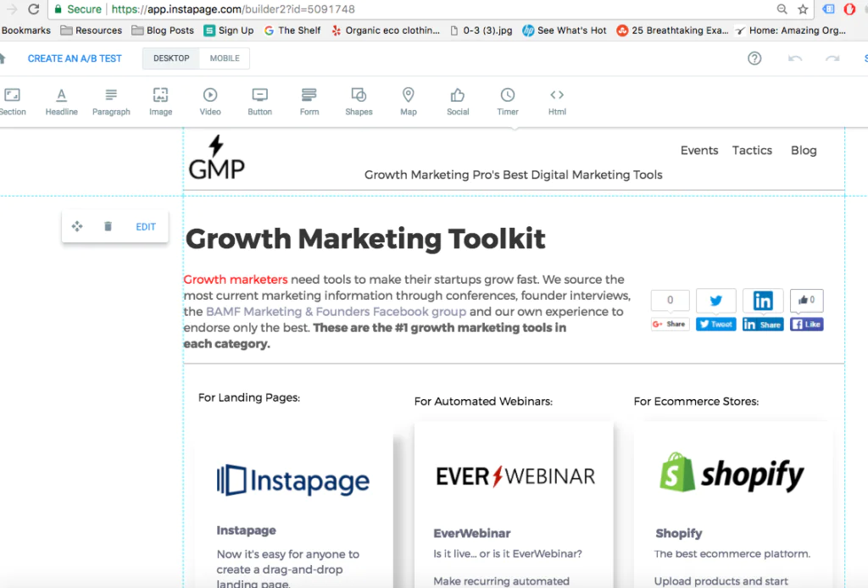The width and height of the screenshot is (868, 588).
Task: Open the Organic eco clothing bookmark
Action: pyautogui.click(x=386, y=31)
